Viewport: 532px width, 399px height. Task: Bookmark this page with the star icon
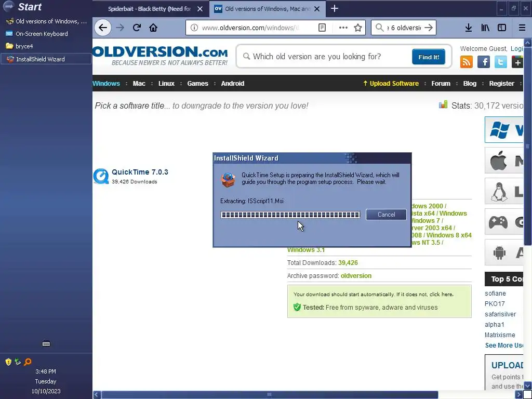tap(358, 28)
